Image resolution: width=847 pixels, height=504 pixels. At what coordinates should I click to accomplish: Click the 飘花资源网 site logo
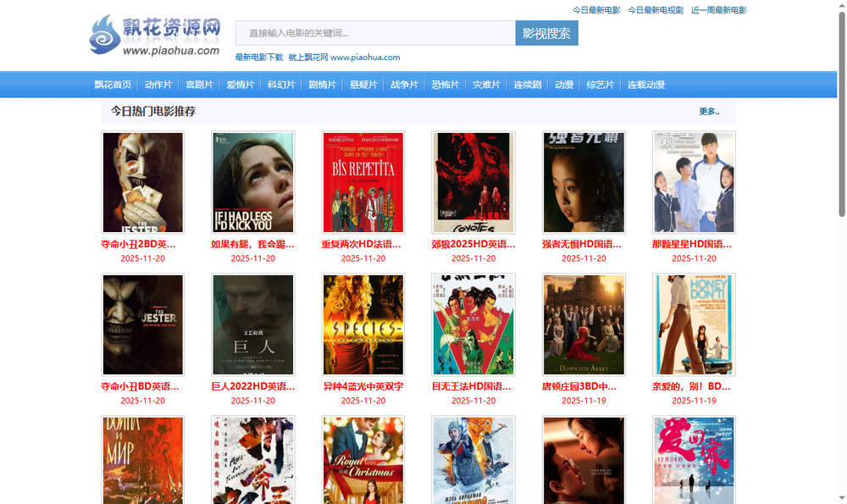[155, 35]
